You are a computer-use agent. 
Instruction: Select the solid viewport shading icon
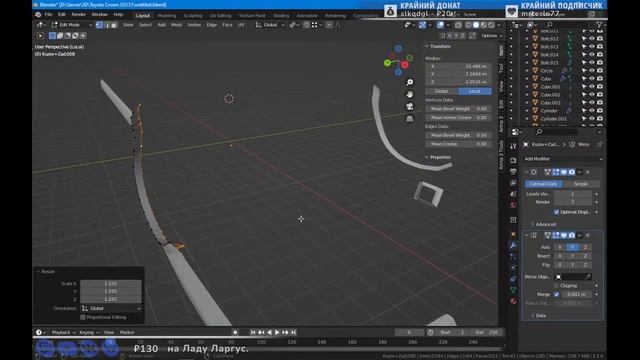[x=476, y=25]
